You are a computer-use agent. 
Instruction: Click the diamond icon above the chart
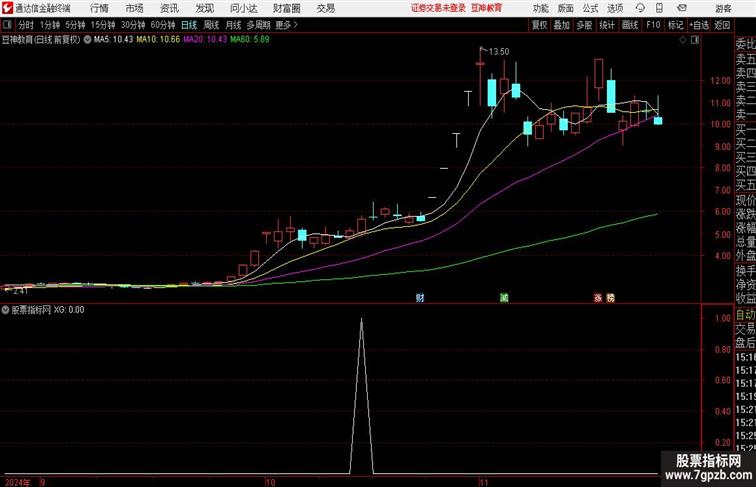click(683, 40)
